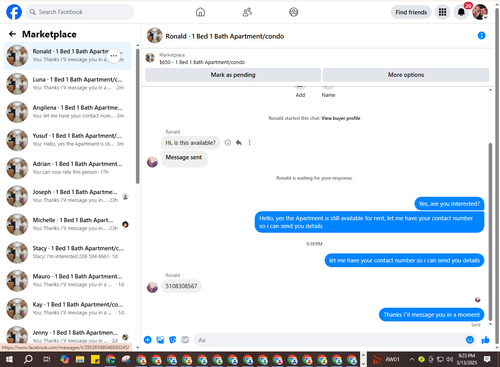This screenshot has height=367, width=500.
Task: Open Jenny's conversation
Action: (x=67, y=335)
